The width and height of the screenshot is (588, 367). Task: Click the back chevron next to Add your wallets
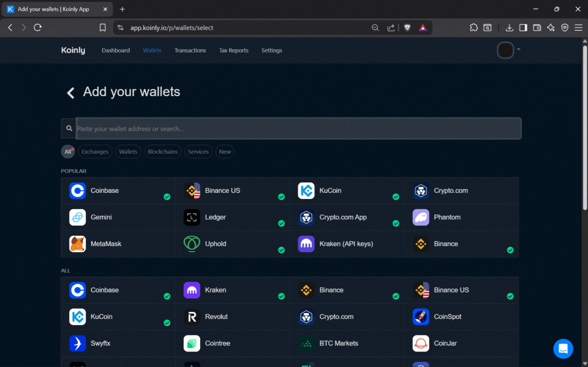70,93
